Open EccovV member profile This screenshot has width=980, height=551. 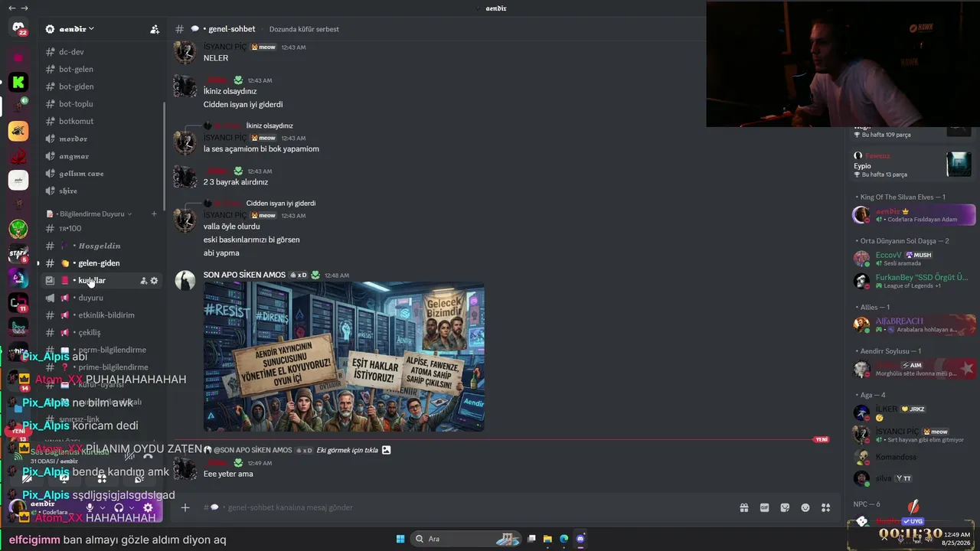(x=914, y=259)
